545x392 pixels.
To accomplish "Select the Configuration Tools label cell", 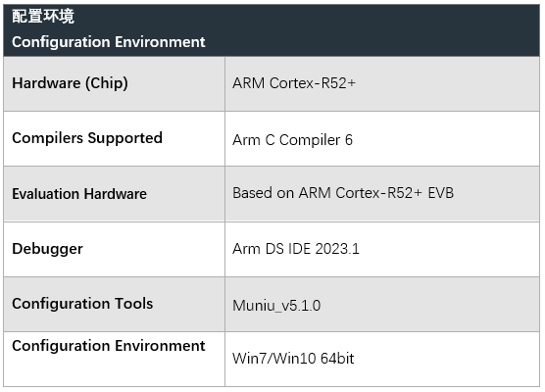I will point(115,305).
